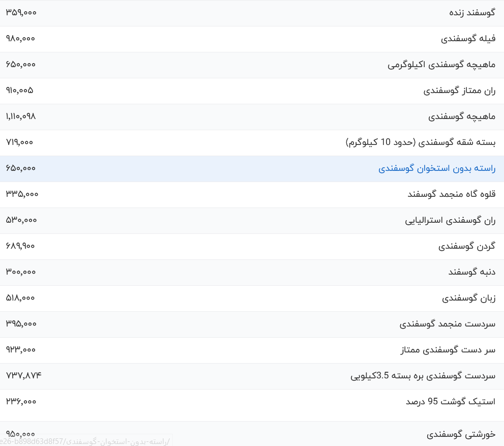Click the دنبه گوسفند row

coord(471,272)
